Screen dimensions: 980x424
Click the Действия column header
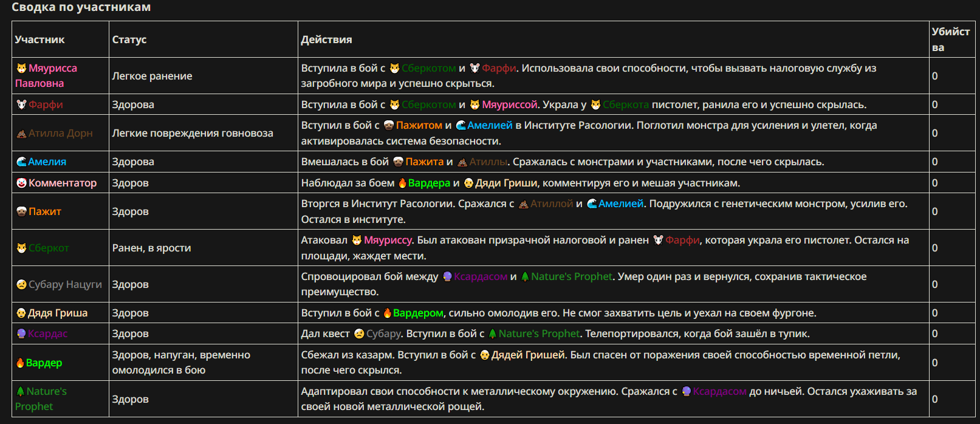click(x=327, y=39)
